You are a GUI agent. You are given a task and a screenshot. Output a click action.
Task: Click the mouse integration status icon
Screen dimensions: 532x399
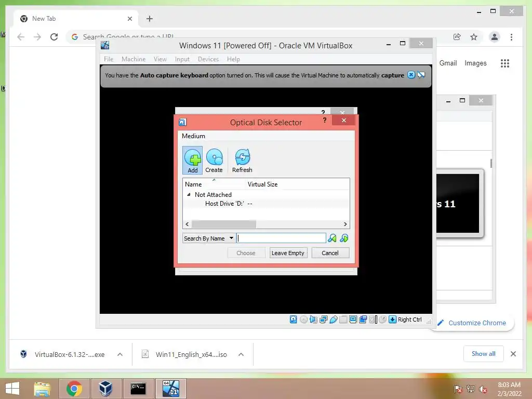383,320
